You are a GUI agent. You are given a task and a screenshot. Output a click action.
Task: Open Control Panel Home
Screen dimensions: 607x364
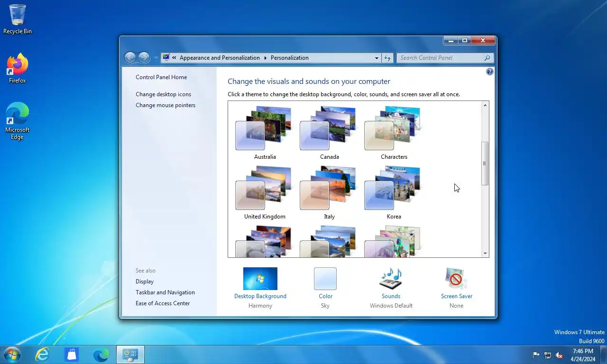161,77
